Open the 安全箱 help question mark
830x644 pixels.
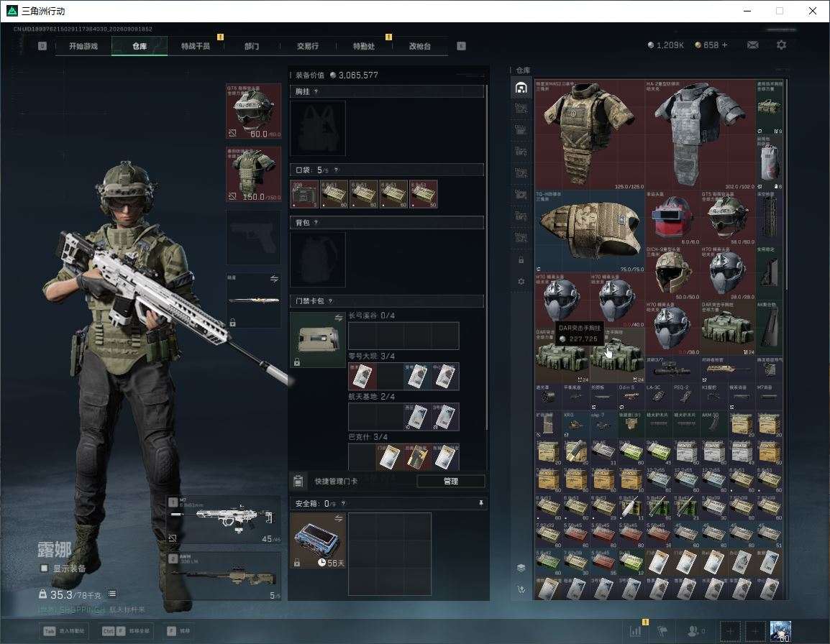(x=343, y=504)
